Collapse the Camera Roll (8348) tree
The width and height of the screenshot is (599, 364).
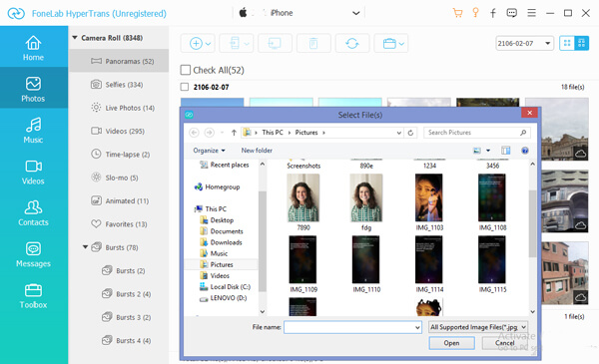(x=75, y=38)
